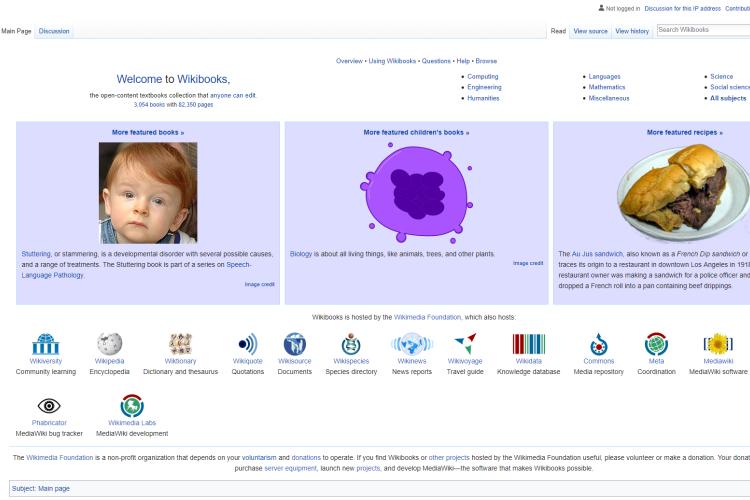
Task: Open the View history tab
Action: click(632, 31)
